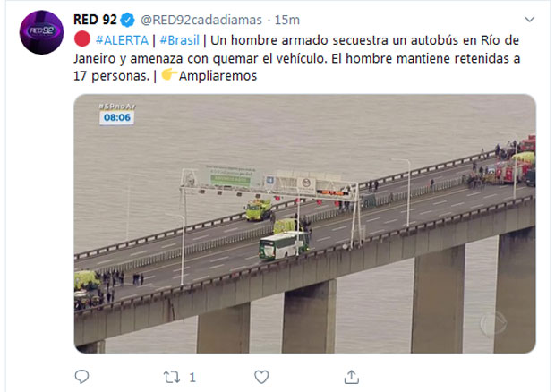The image size is (555, 392).
Task: Open the RED 92 display name
Action: pos(95,20)
